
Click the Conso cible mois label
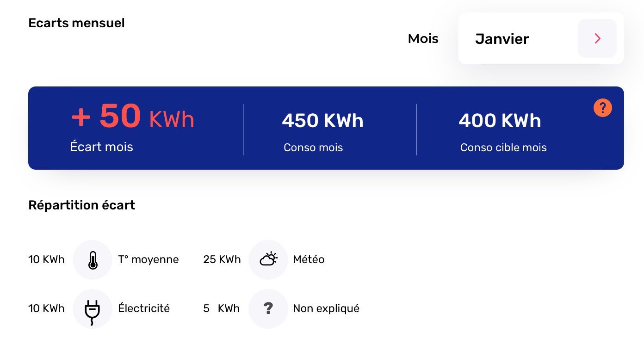[503, 147]
